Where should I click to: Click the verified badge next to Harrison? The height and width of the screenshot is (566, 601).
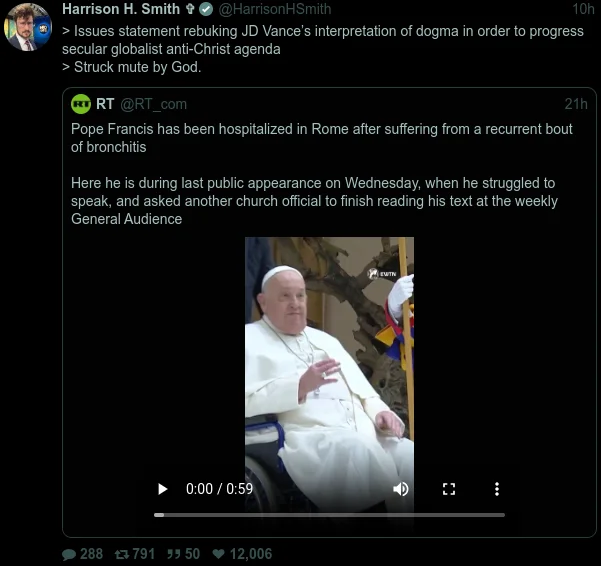pyautogui.click(x=205, y=10)
